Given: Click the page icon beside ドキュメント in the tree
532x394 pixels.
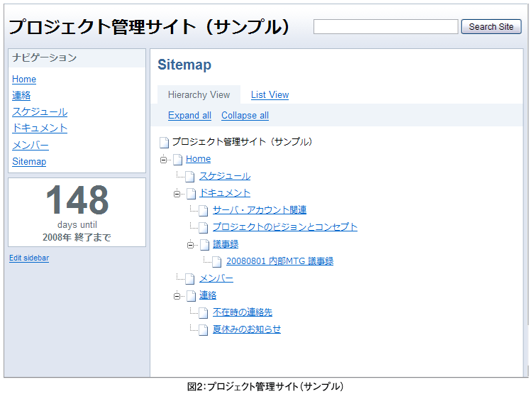Looking at the screenshot, I should (x=192, y=194).
